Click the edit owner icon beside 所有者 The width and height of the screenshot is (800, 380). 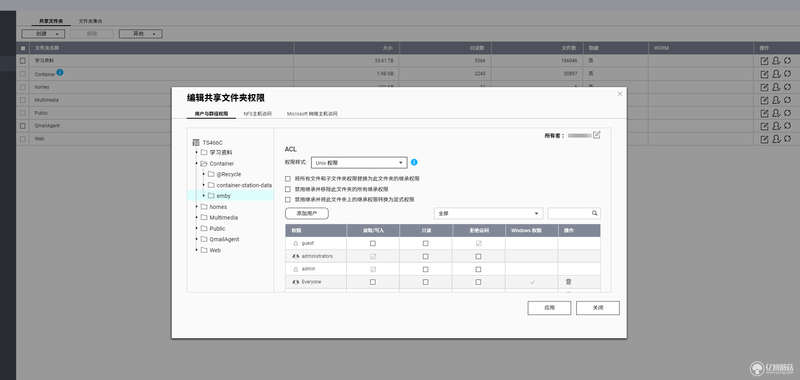point(597,135)
